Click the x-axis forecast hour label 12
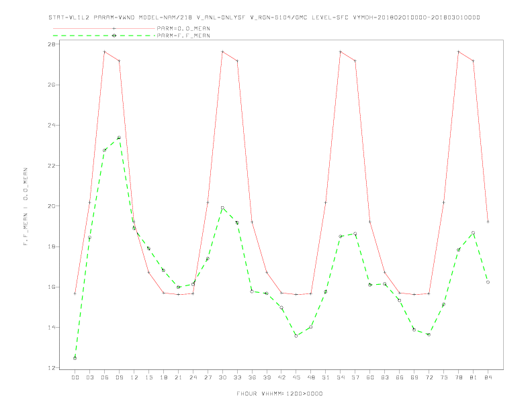 click(x=134, y=377)
